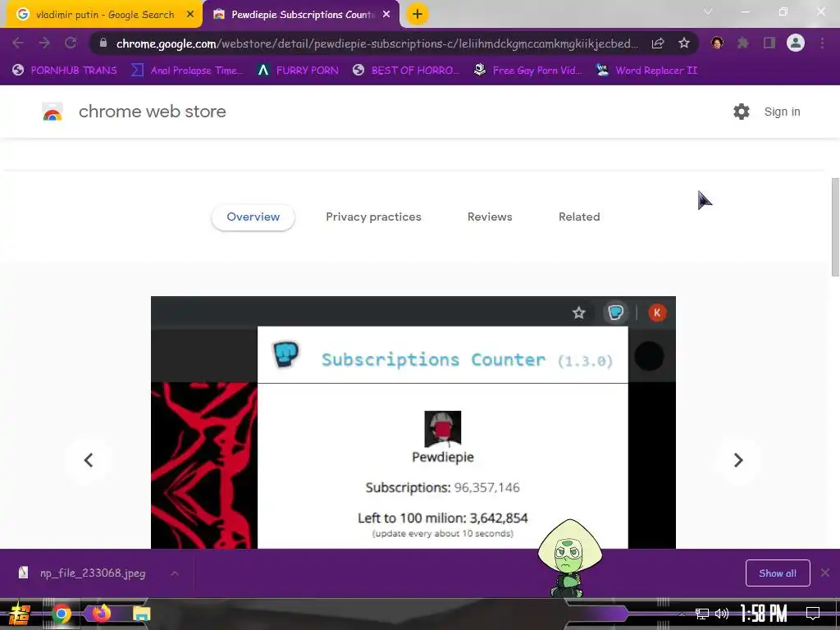Share this page using the share icon
This screenshot has height=630, width=840.
658,43
